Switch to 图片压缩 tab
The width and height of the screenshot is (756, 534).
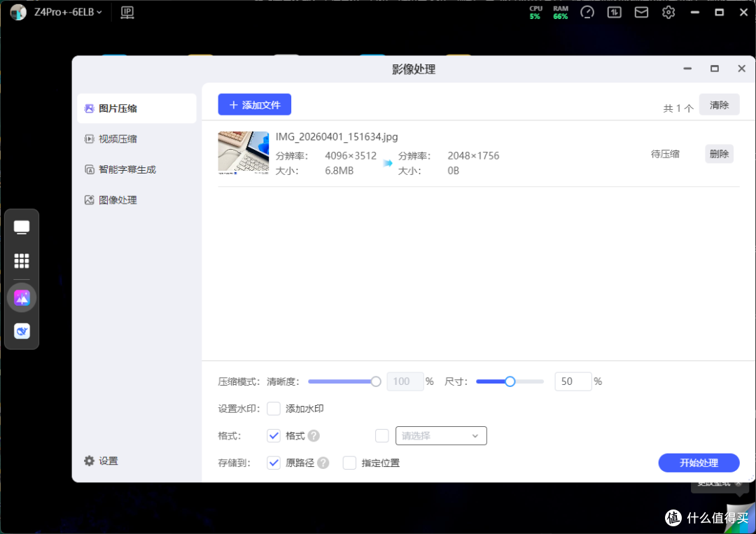coord(136,108)
